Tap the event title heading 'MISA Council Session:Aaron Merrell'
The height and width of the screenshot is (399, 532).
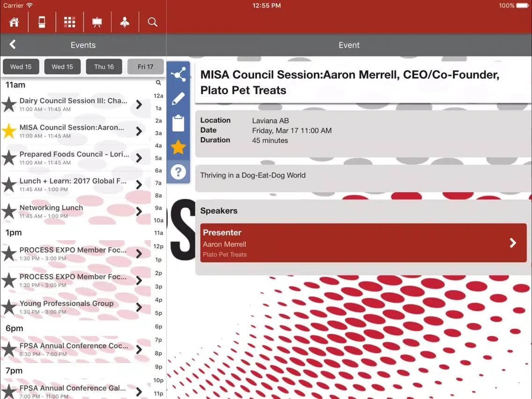pos(350,82)
